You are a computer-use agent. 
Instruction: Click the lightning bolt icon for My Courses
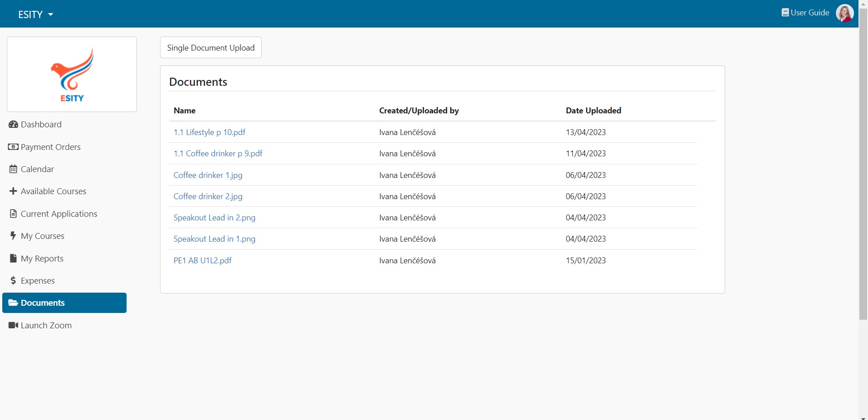13,236
